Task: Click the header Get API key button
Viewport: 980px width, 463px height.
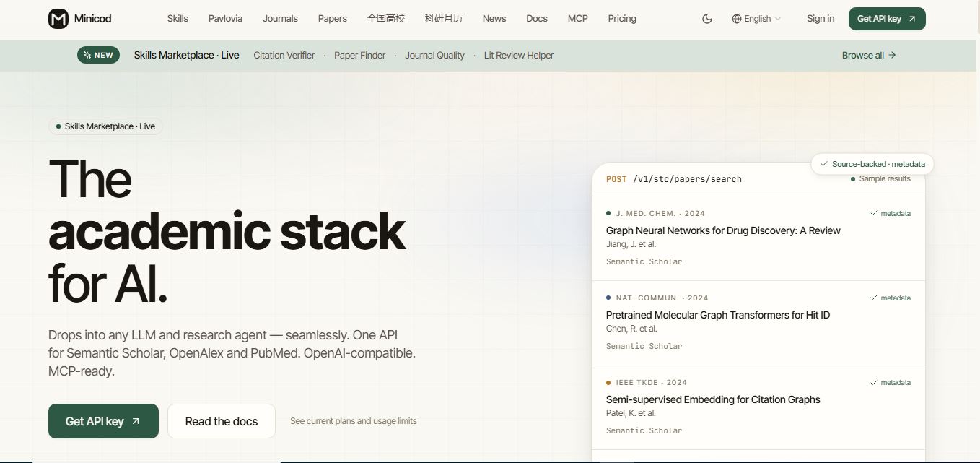Action: pos(887,19)
